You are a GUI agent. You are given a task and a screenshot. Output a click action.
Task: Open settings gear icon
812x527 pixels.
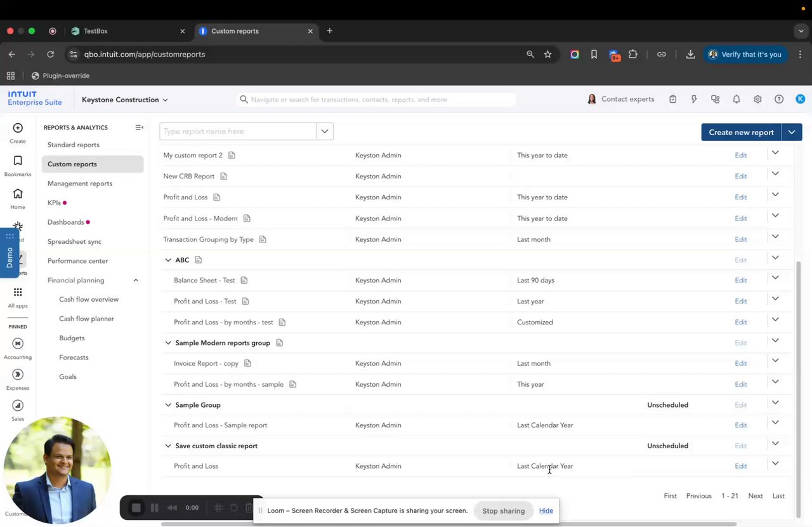point(757,99)
